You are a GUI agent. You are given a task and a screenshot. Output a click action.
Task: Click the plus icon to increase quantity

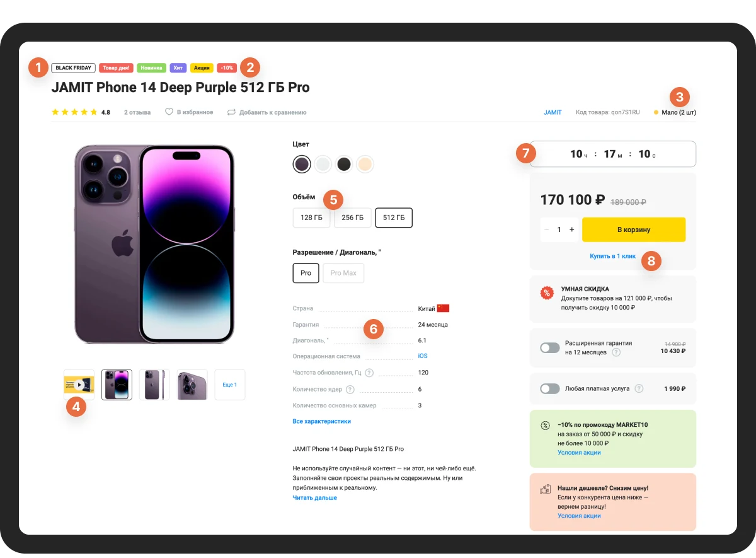572,230
